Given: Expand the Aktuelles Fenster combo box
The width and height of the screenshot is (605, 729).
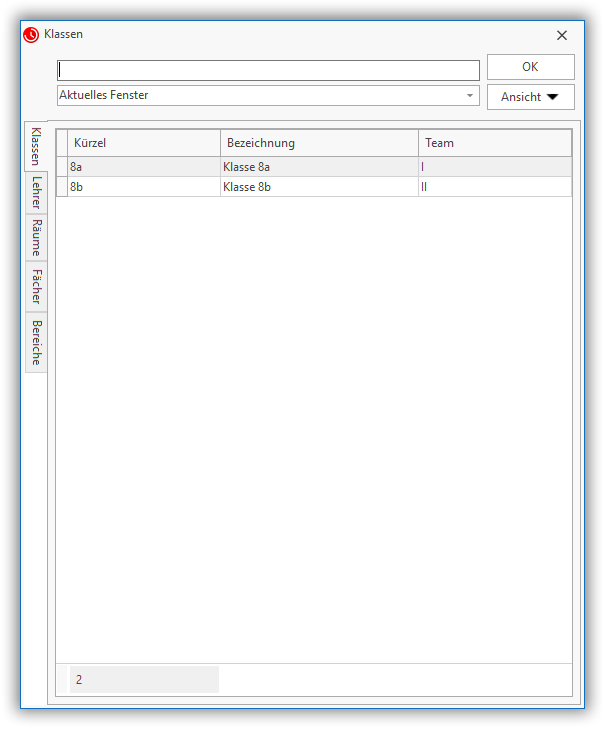Looking at the screenshot, I should pyautogui.click(x=469, y=96).
